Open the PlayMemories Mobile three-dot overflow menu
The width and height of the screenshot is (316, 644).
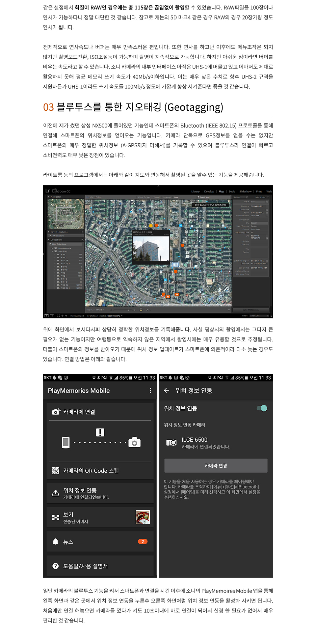(150, 391)
